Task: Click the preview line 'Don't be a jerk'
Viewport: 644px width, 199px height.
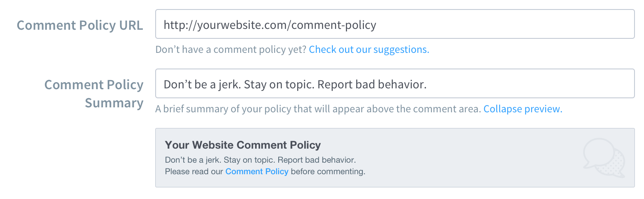Action: (260, 159)
